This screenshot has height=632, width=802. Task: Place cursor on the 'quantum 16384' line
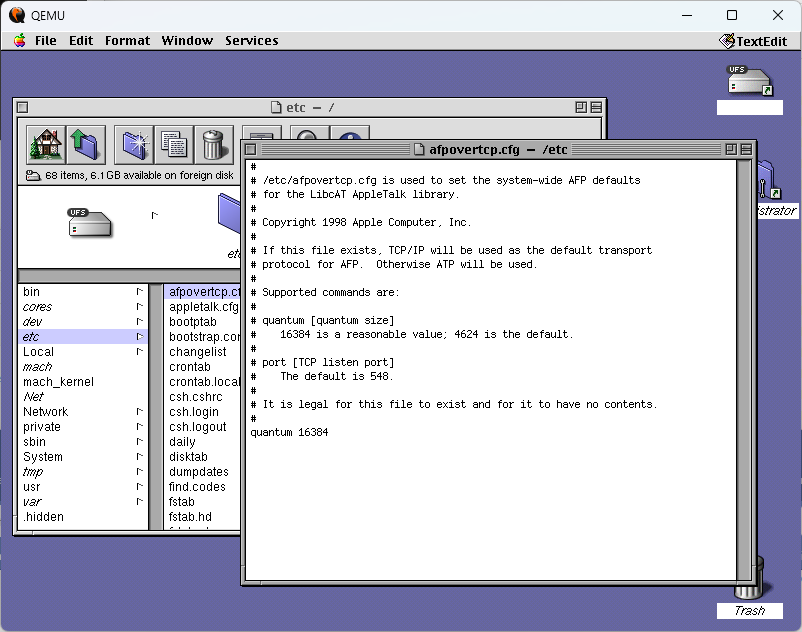pos(289,432)
